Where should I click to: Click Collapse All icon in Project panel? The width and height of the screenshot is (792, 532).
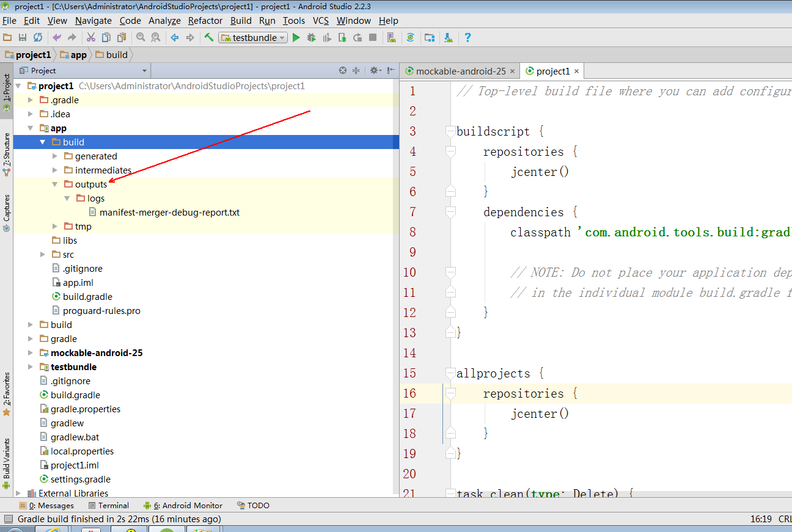pyautogui.click(x=357, y=70)
